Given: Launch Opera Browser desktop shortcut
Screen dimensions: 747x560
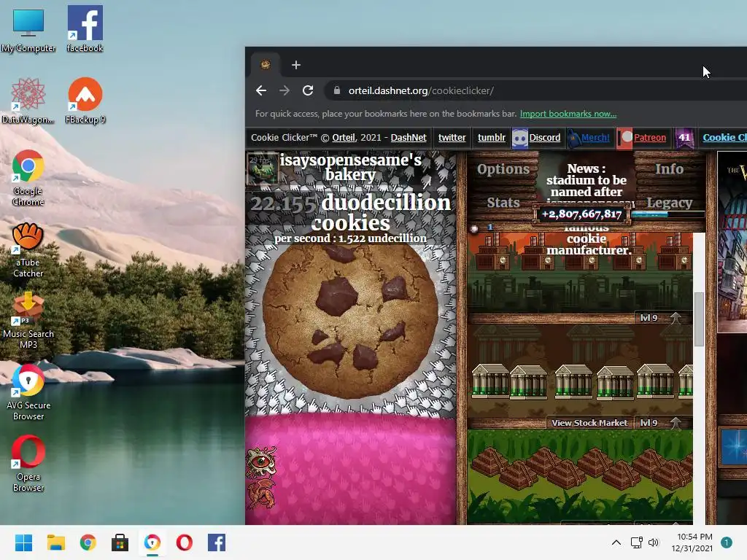Looking at the screenshot, I should (x=28, y=464).
